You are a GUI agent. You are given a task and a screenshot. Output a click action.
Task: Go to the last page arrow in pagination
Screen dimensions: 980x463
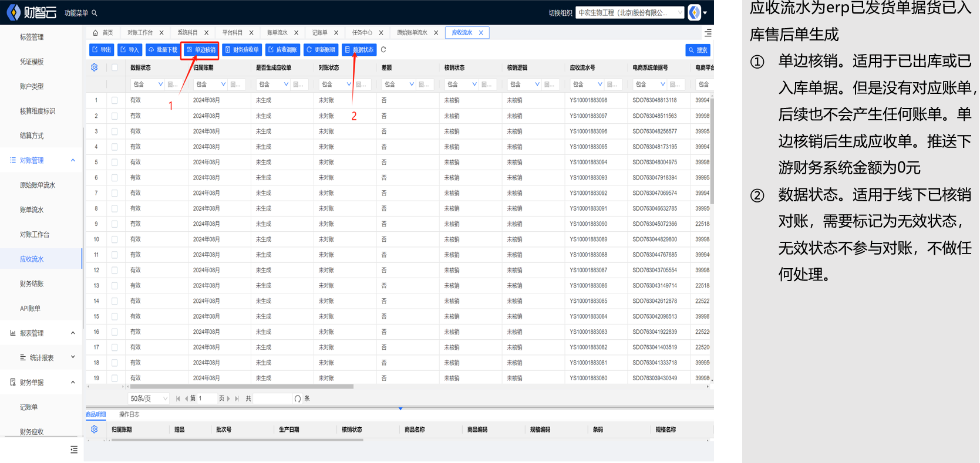pyautogui.click(x=237, y=398)
